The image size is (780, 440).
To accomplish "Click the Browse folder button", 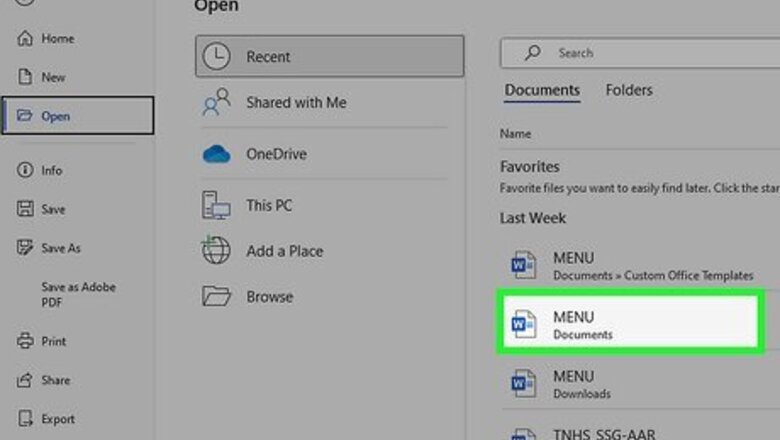I will [x=269, y=296].
